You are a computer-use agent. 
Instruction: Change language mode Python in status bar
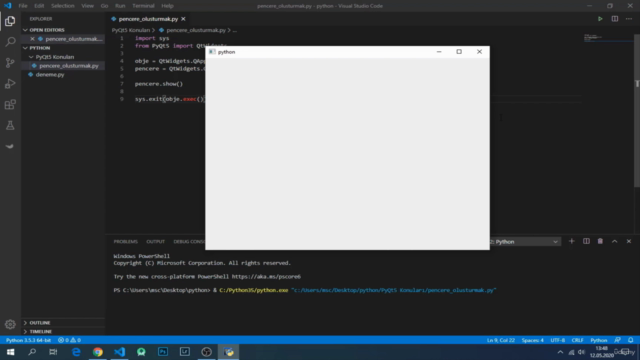(x=599, y=340)
